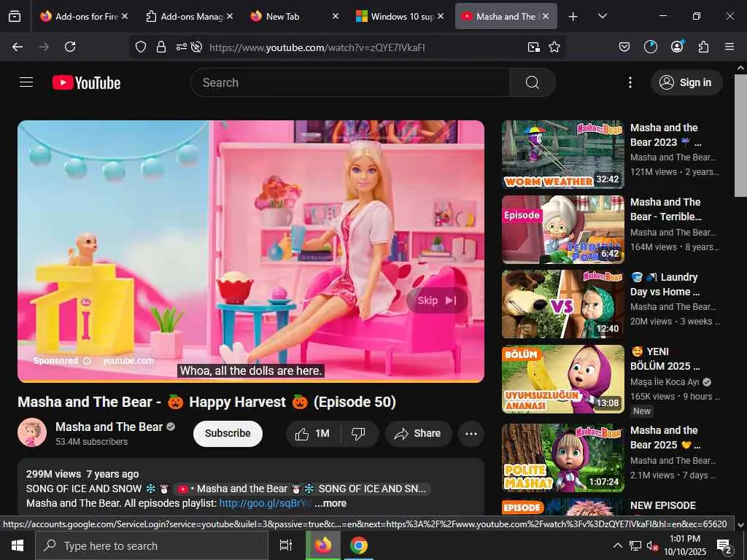Screen dimensions: 747x560
Task: Like the video (1M)
Action: tap(312, 434)
